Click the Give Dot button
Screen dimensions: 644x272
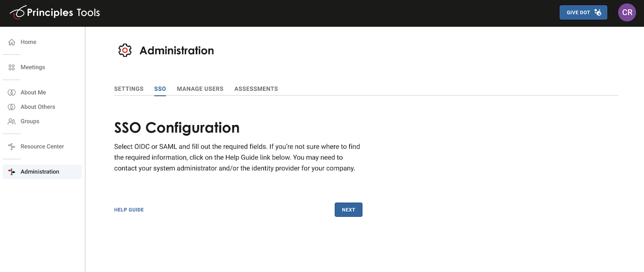(x=583, y=12)
